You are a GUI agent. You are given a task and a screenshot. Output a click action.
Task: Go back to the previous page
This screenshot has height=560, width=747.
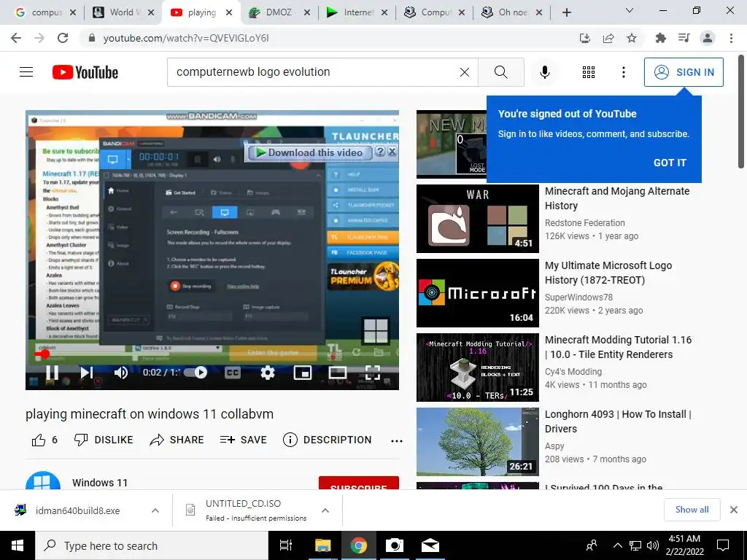click(x=16, y=38)
